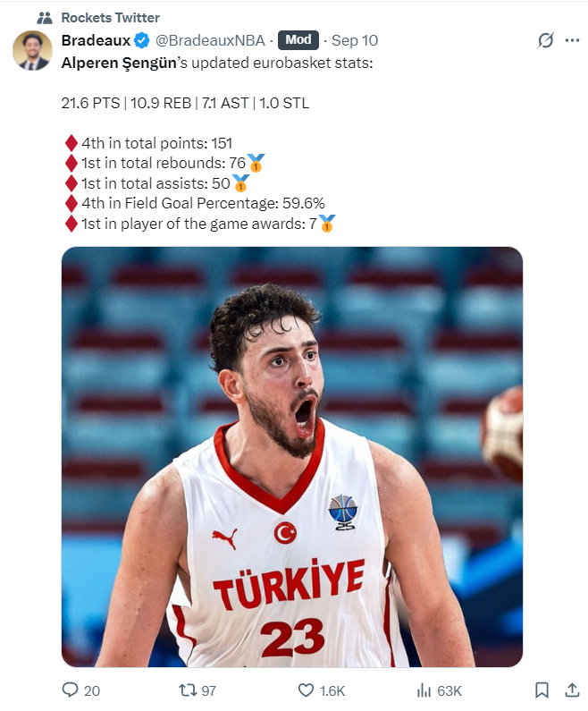The height and width of the screenshot is (711, 588).
Task: Open the share tweet icon
Action: point(573,690)
